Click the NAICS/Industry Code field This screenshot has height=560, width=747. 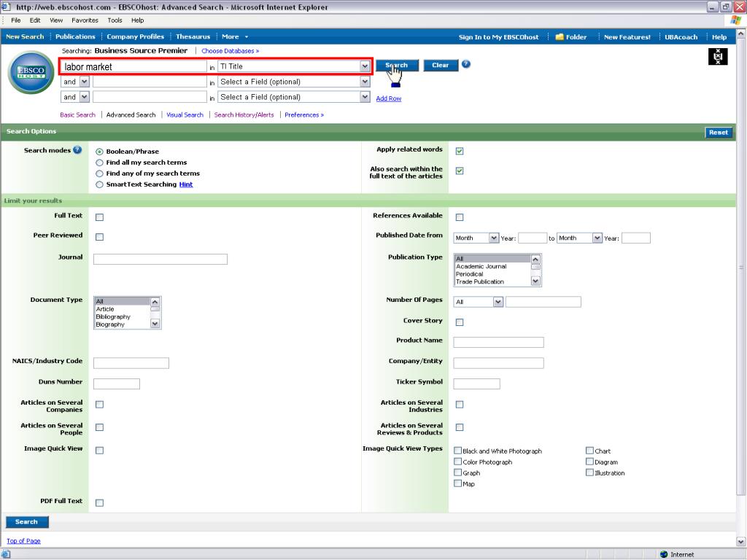(x=131, y=363)
